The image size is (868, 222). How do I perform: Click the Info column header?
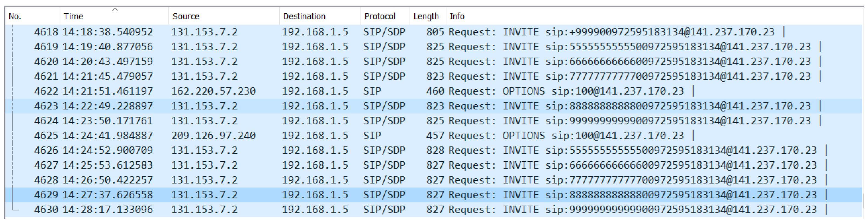coord(456,16)
